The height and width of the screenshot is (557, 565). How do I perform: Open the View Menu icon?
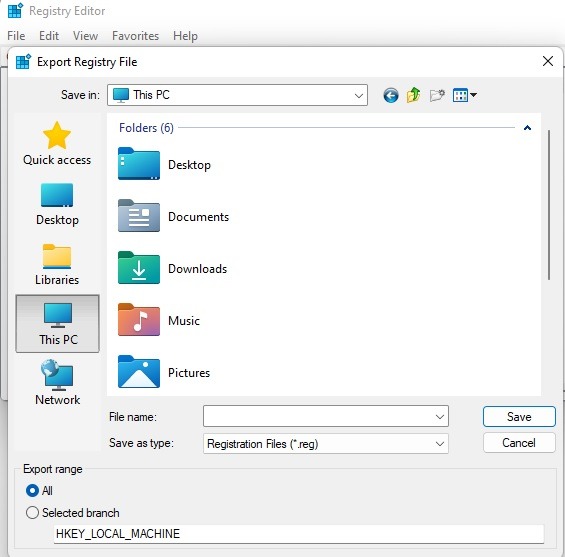pyautogui.click(x=464, y=95)
